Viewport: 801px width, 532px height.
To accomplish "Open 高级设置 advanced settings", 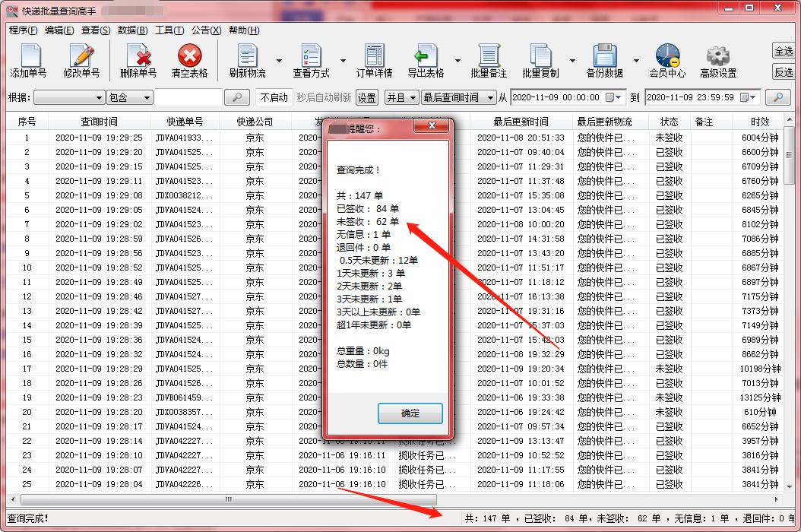I will [717, 59].
